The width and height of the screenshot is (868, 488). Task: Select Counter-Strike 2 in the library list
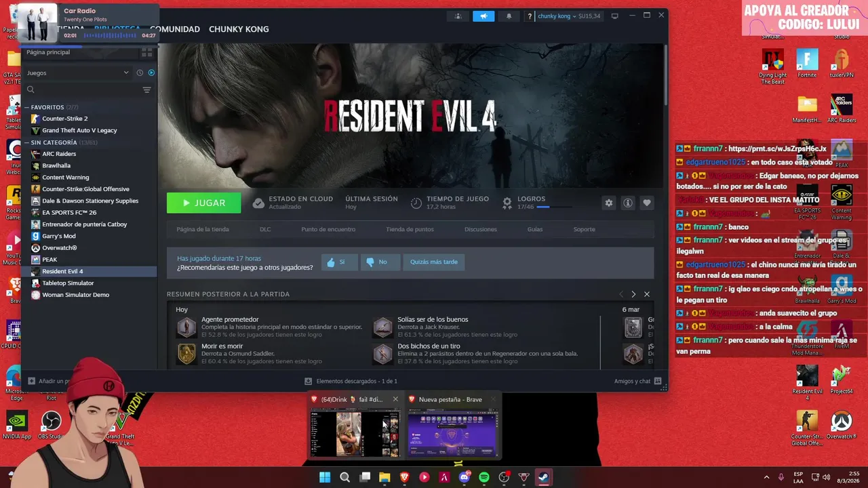pos(90,119)
